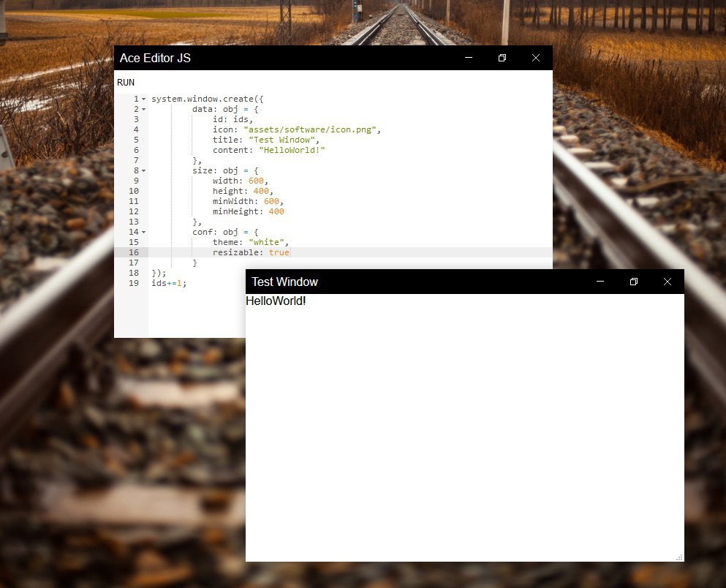
Task: Click the minWidth value 600 on line 11
Action: click(271, 201)
